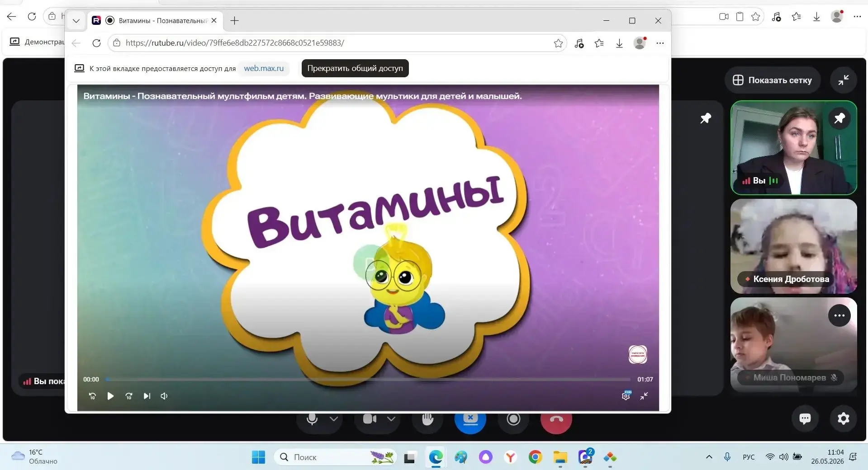
Task: Open task view from taskbar
Action: 409,457
